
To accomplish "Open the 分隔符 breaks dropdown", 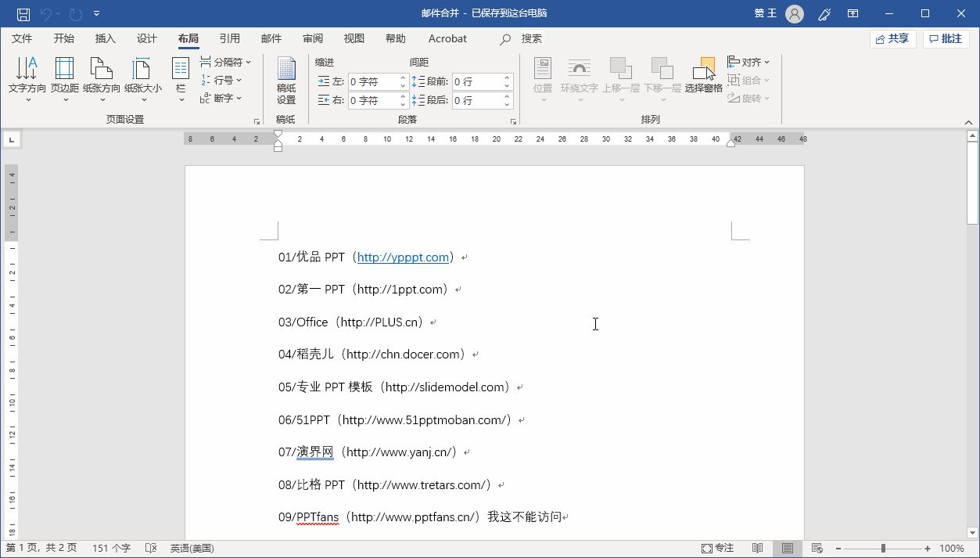I will (224, 61).
